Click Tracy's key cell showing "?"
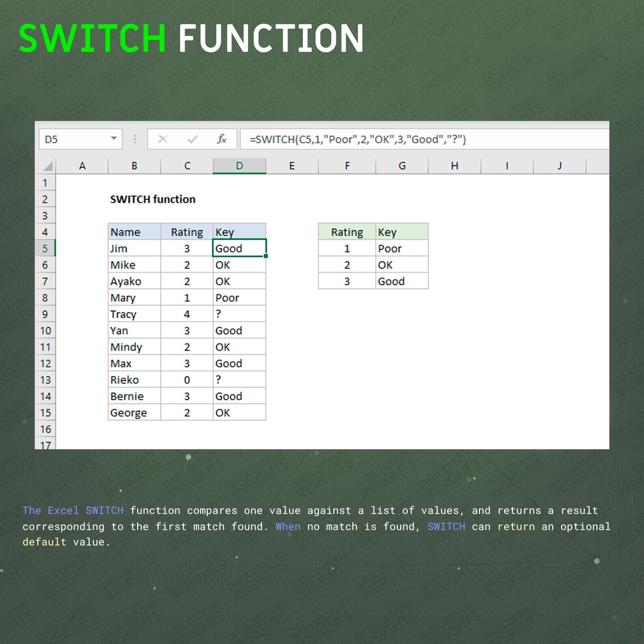Screen dimensions: 644x644 point(239,314)
